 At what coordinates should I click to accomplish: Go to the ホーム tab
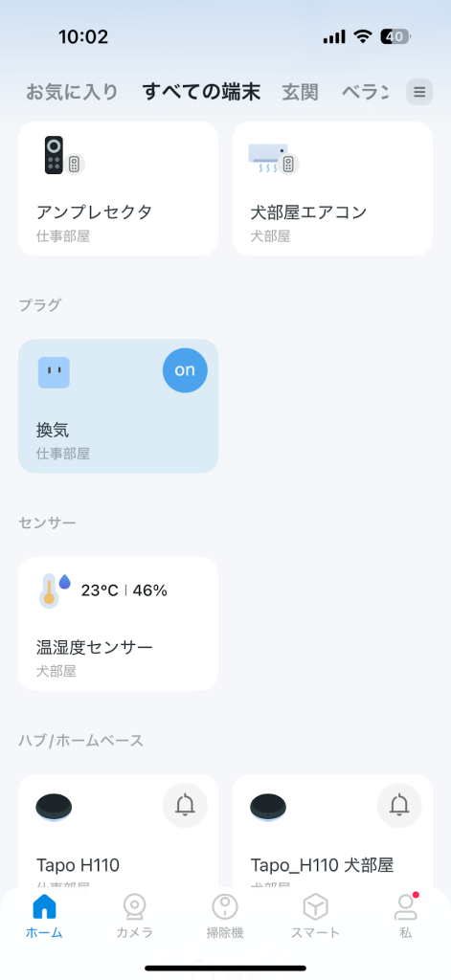click(44, 916)
